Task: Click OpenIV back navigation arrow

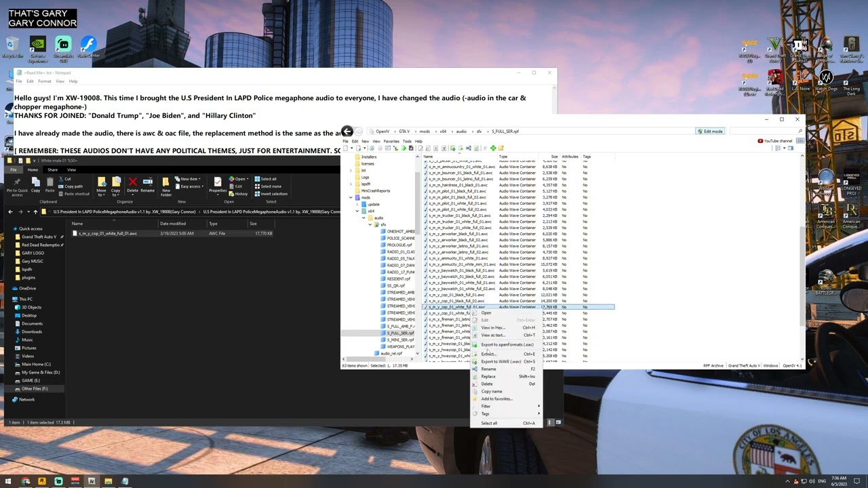Action: [x=347, y=131]
